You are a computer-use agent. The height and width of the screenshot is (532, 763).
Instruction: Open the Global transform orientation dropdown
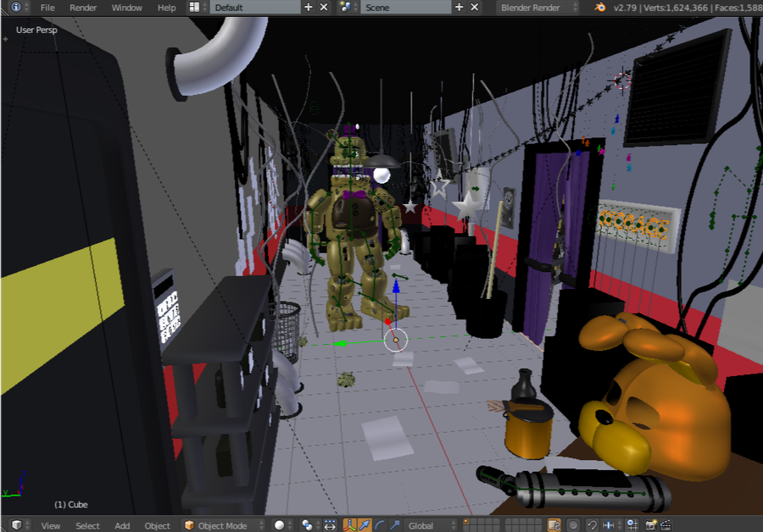pyautogui.click(x=430, y=525)
